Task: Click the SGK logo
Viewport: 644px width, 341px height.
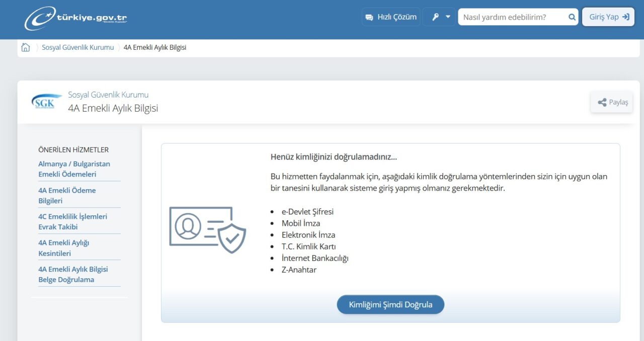Action: pyautogui.click(x=46, y=102)
